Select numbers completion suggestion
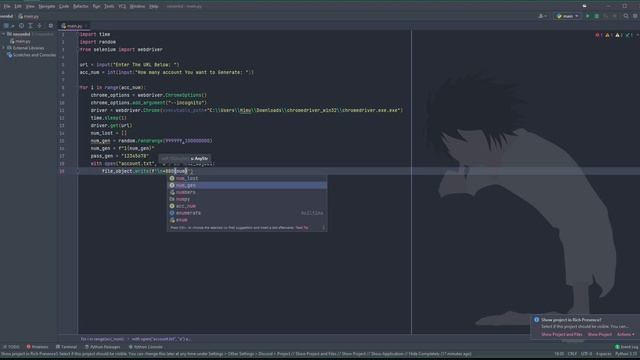The image size is (640, 360). (247, 192)
